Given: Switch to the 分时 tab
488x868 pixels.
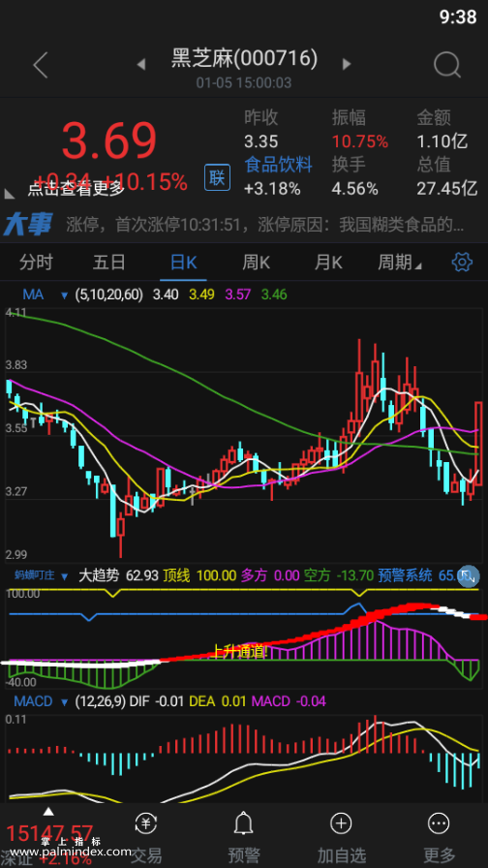Looking at the screenshot, I should coord(36,262).
